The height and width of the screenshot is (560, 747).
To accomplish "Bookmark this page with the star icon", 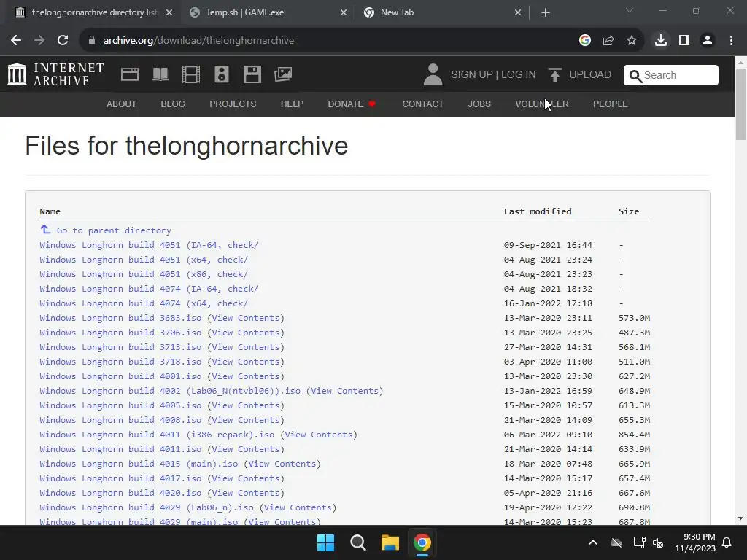I will coord(632,41).
